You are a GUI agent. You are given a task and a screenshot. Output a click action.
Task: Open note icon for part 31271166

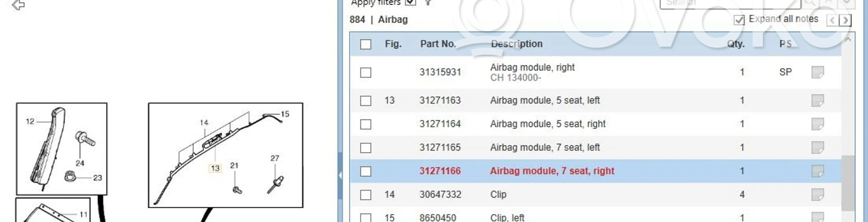pyautogui.click(x=817, y=171)
